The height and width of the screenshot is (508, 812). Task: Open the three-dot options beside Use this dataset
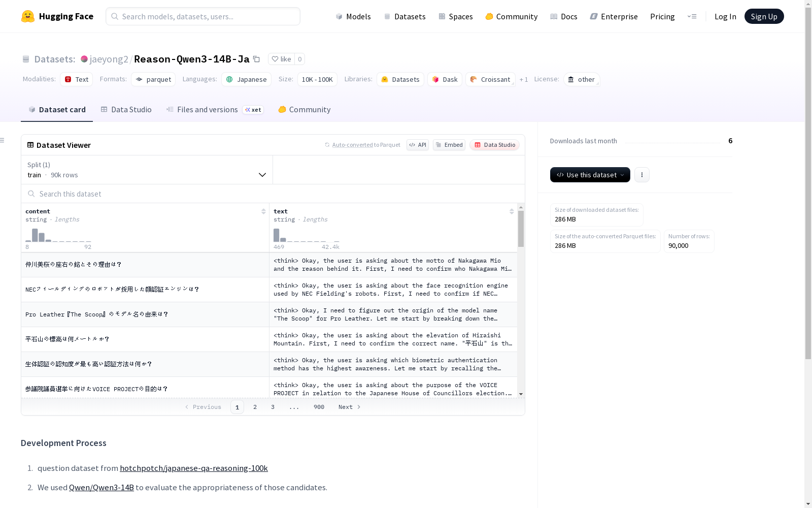click(x=642, y=175)
